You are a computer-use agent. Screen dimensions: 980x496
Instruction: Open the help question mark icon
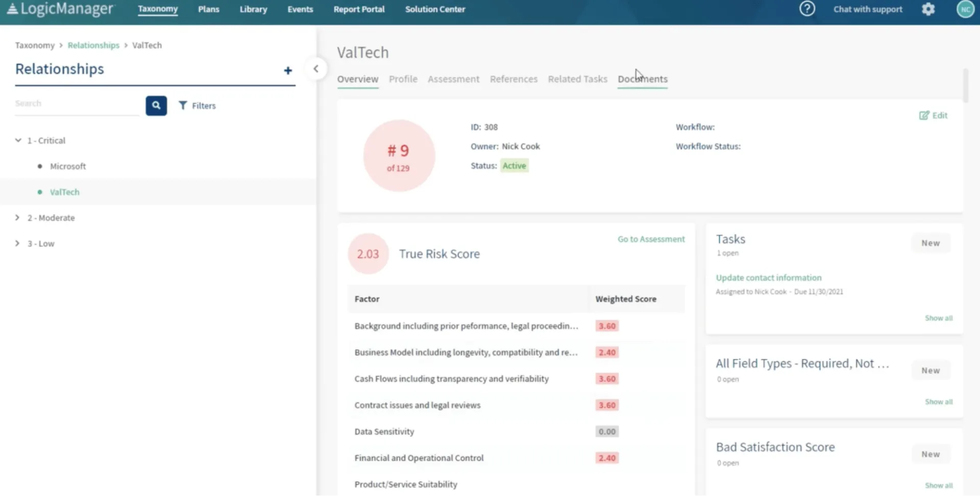(807, 9)
